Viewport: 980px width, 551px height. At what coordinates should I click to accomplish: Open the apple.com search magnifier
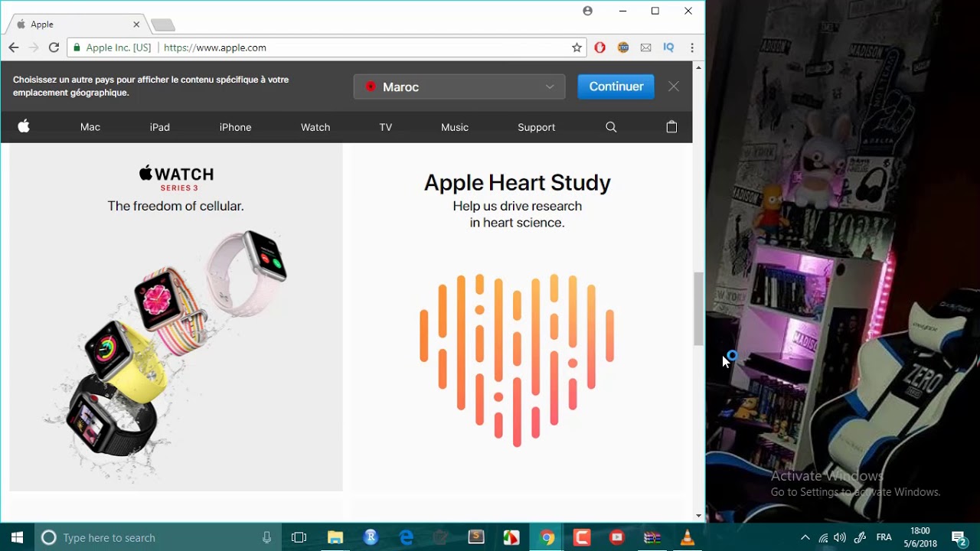pyautogui.click(x=611, y=127)
